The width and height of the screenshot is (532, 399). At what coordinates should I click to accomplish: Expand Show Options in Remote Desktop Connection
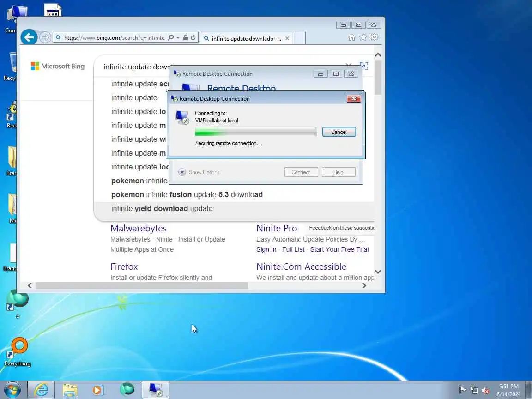coord(199,172)
